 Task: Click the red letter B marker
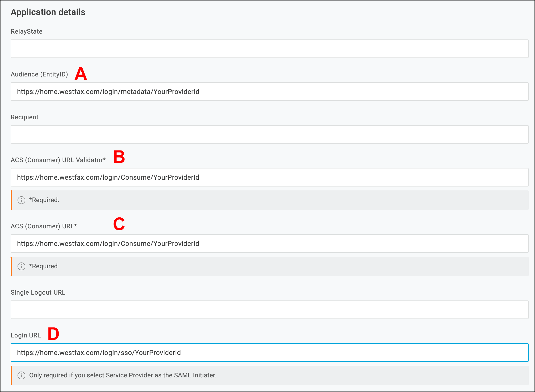coord(119,157)
